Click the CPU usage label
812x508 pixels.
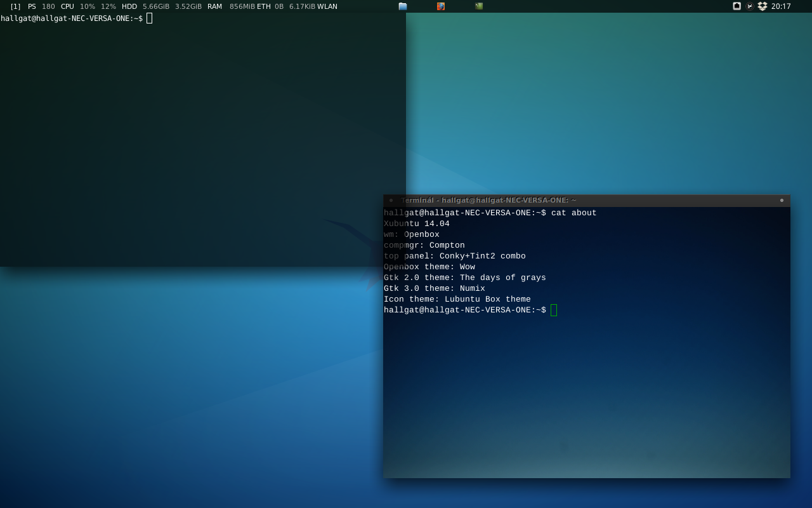point(67,6)
